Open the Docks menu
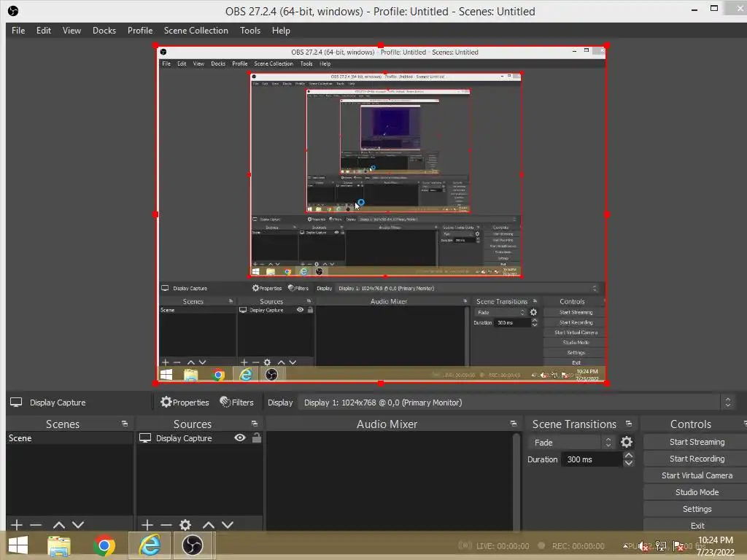747x560 pixels. click(x=104, y=31)
